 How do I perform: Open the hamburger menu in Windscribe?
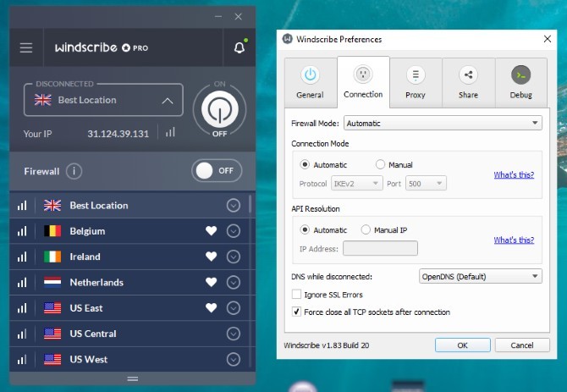tap(26, 47)
